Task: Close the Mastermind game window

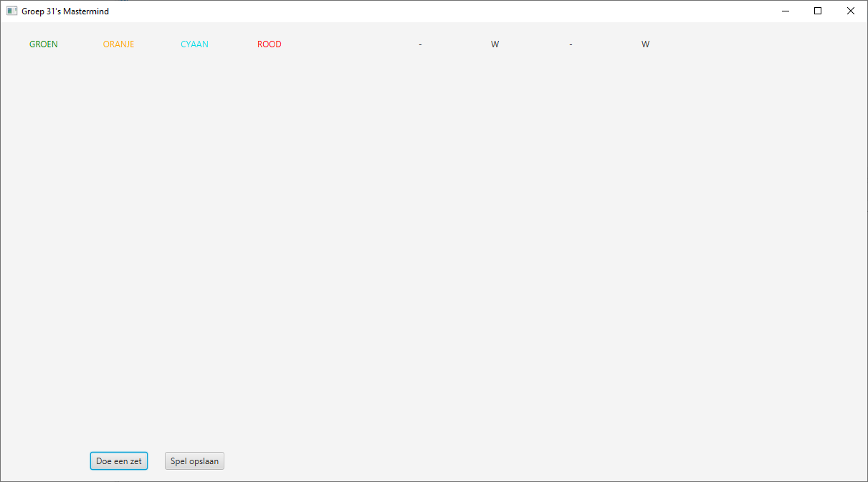Action: (851, 11)
